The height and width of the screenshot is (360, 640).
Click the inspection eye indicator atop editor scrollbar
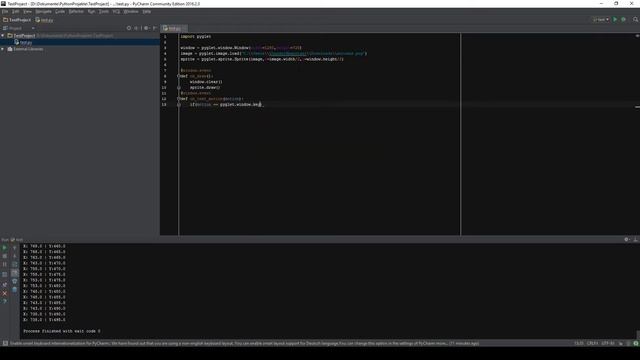637,36
